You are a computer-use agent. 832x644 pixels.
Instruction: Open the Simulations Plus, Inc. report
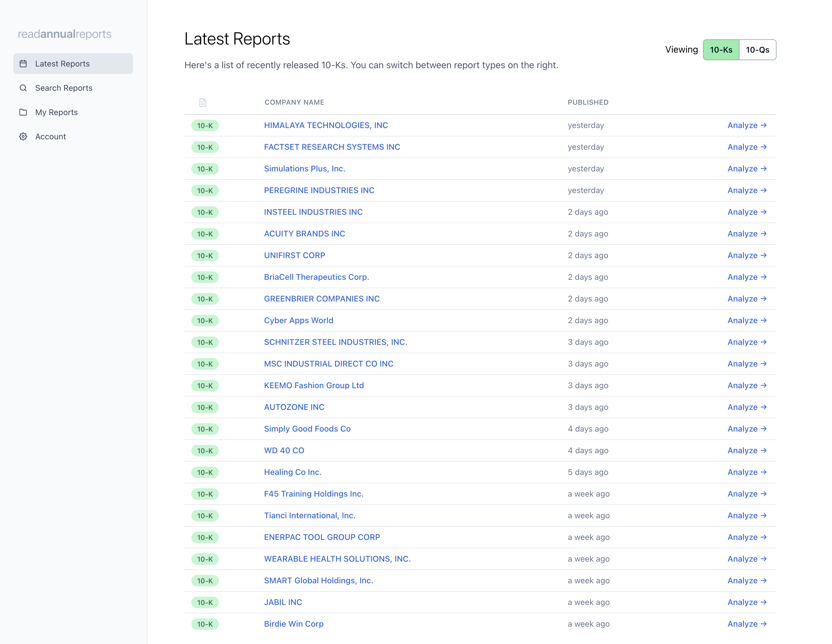click(x=304, y=169)
